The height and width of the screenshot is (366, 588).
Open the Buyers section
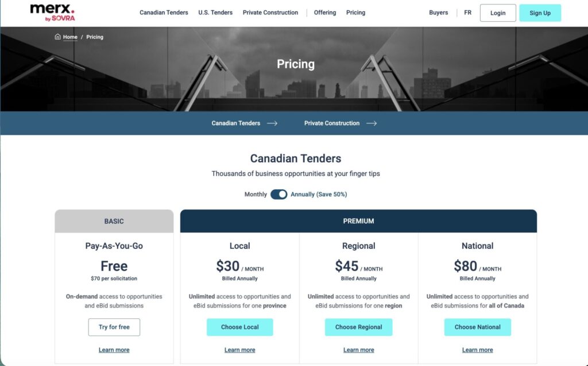coord(438,12)
